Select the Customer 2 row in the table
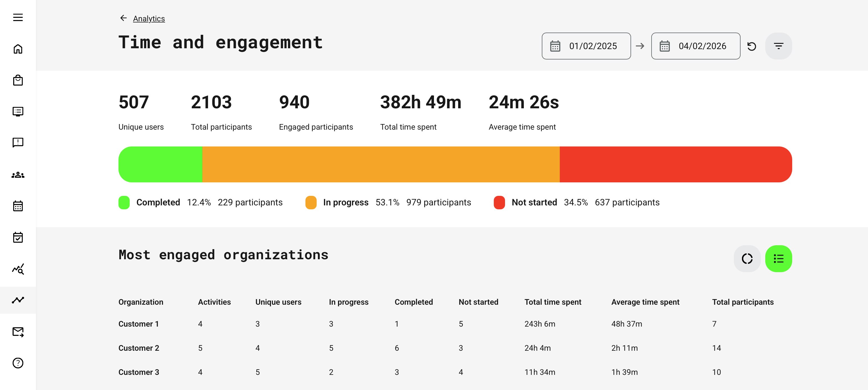 tap(138, 348)
